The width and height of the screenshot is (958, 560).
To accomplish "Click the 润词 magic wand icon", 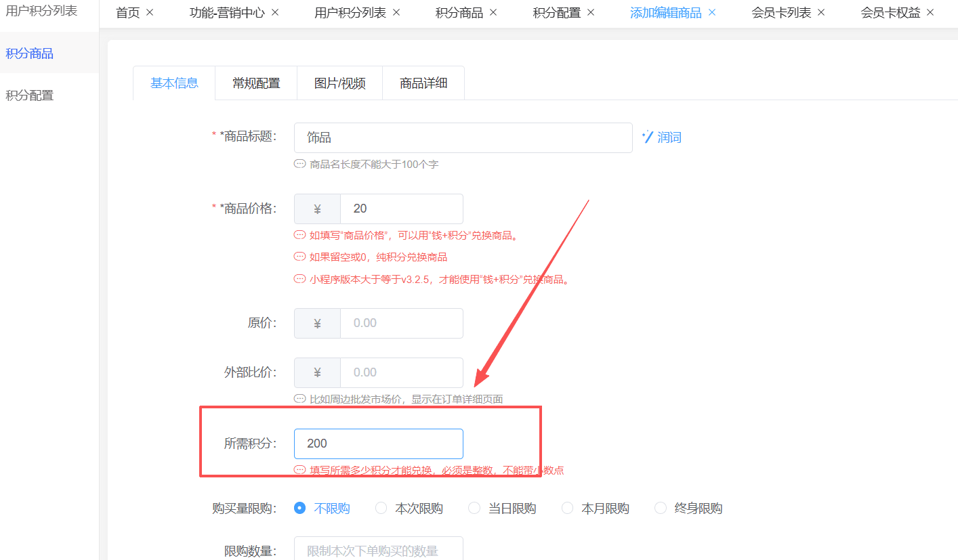I will 648,137.
